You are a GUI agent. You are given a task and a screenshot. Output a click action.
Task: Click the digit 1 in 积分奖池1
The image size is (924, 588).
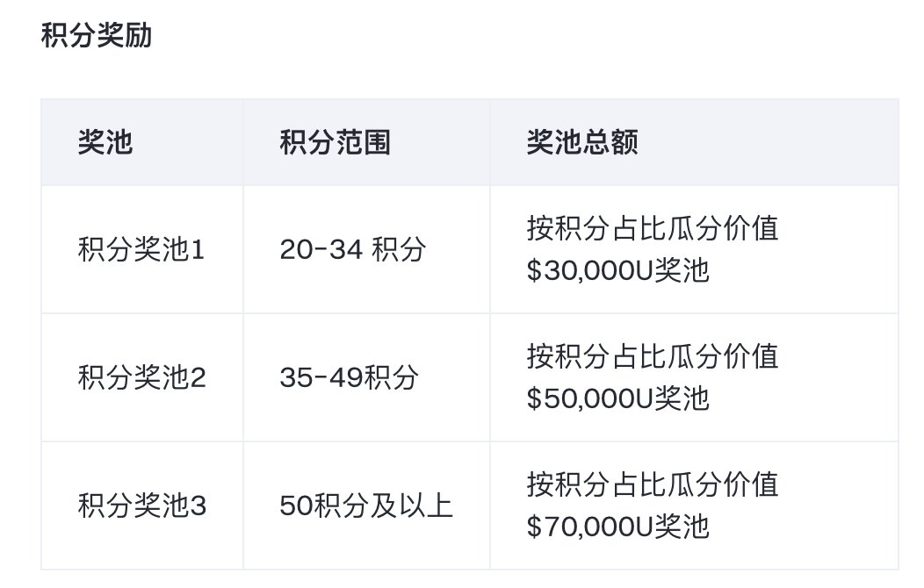point(198,249)
